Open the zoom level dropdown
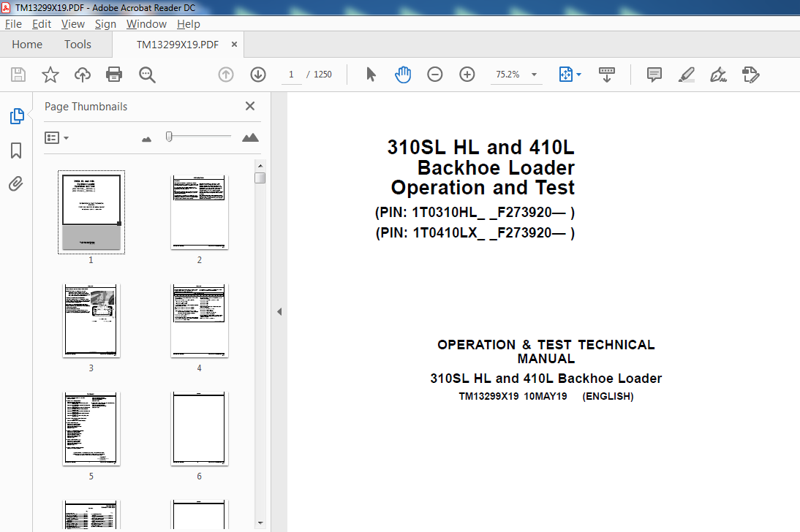 [534, 75]
